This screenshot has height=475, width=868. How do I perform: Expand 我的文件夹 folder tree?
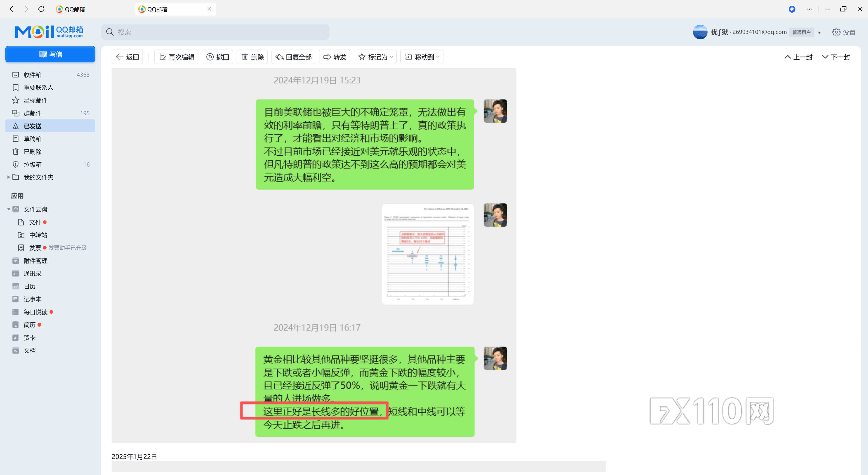(x=8, y=177)
